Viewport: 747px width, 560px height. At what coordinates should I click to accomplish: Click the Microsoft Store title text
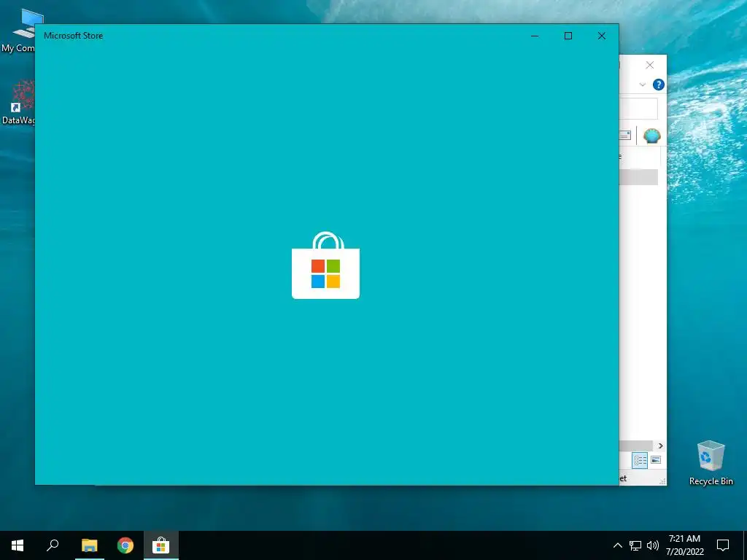point(74,36)
